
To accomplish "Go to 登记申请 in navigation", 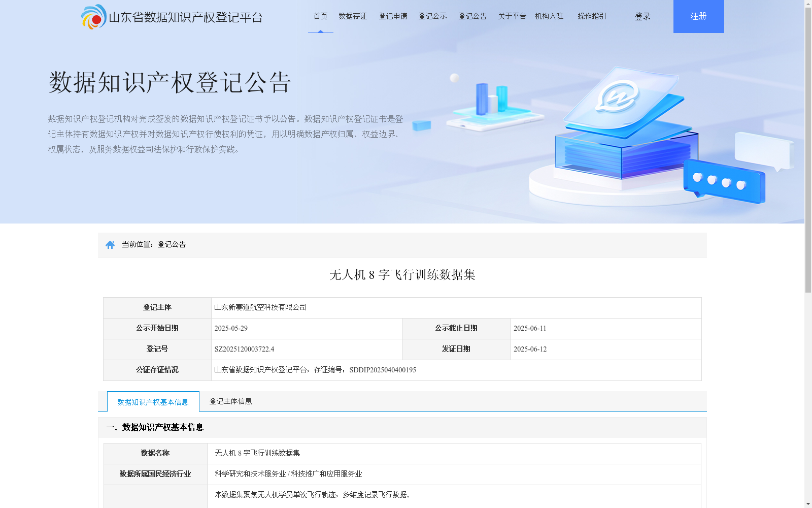I will coord(393,16).
